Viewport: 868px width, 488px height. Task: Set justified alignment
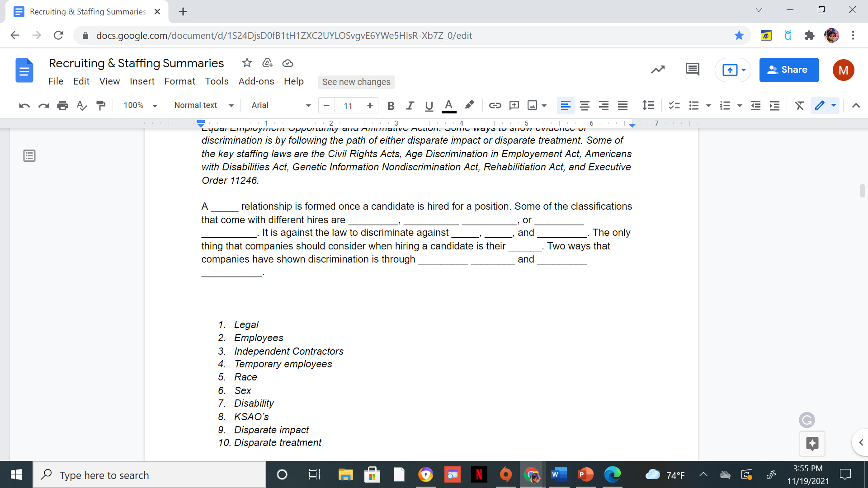(x=623, y=105)
